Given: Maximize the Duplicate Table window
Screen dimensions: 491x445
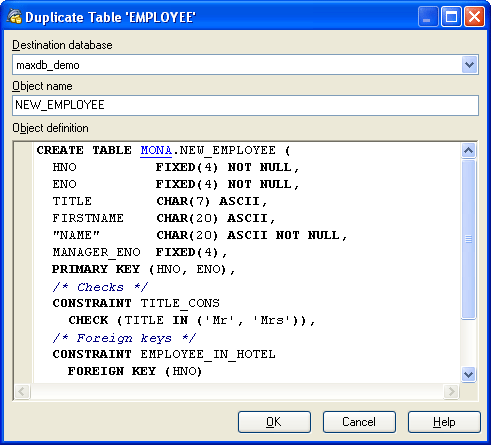Looking at the screenshot, I should [451, 17].
